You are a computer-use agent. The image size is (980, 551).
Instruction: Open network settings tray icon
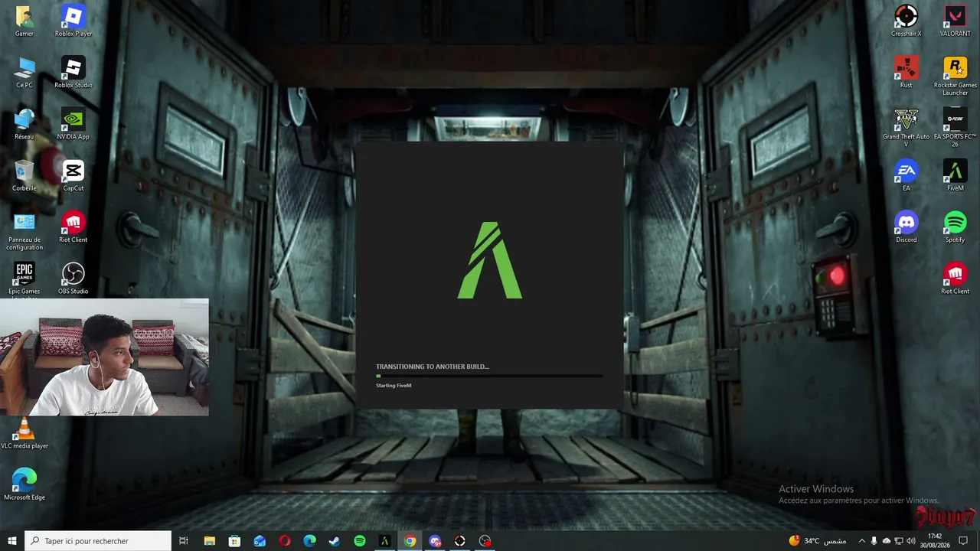tap(899, 541)
